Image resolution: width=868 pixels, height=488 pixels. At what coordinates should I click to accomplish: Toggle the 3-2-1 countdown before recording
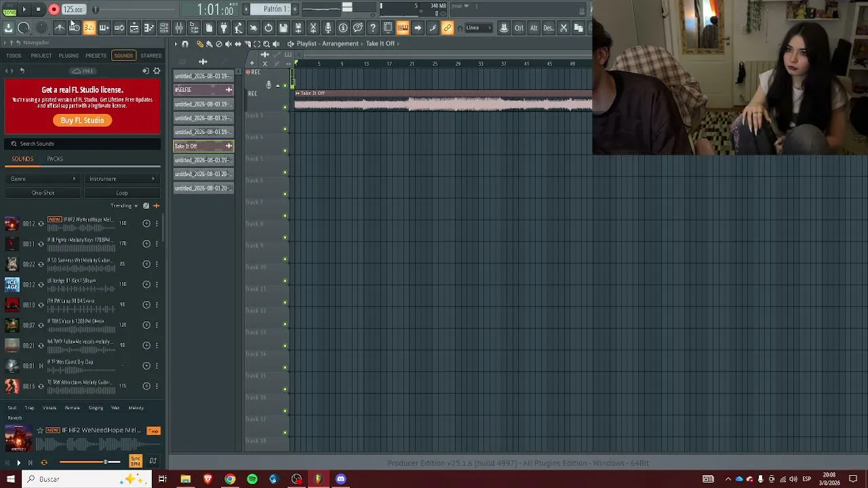pos(89,28)
